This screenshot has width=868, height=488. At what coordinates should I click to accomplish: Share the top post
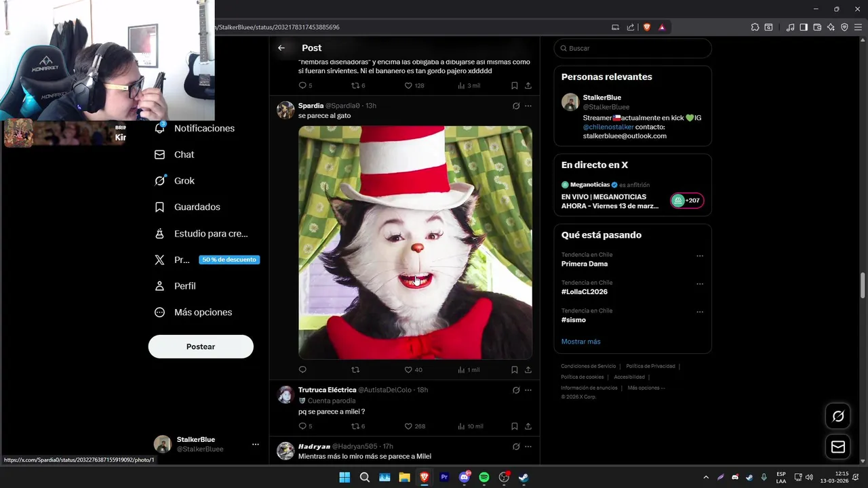point(528,85)
